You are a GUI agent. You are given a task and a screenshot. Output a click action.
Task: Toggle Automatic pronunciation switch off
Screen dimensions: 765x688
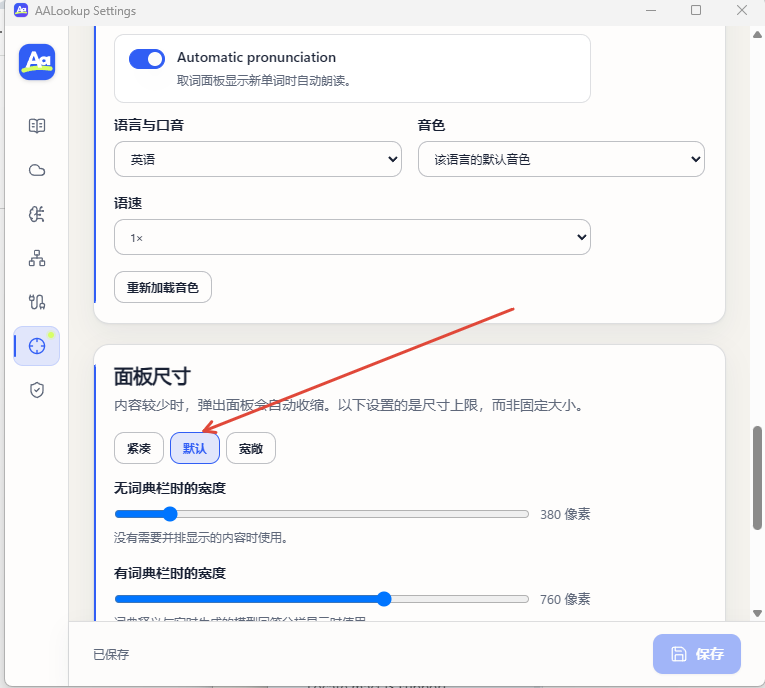pos(147,59)
